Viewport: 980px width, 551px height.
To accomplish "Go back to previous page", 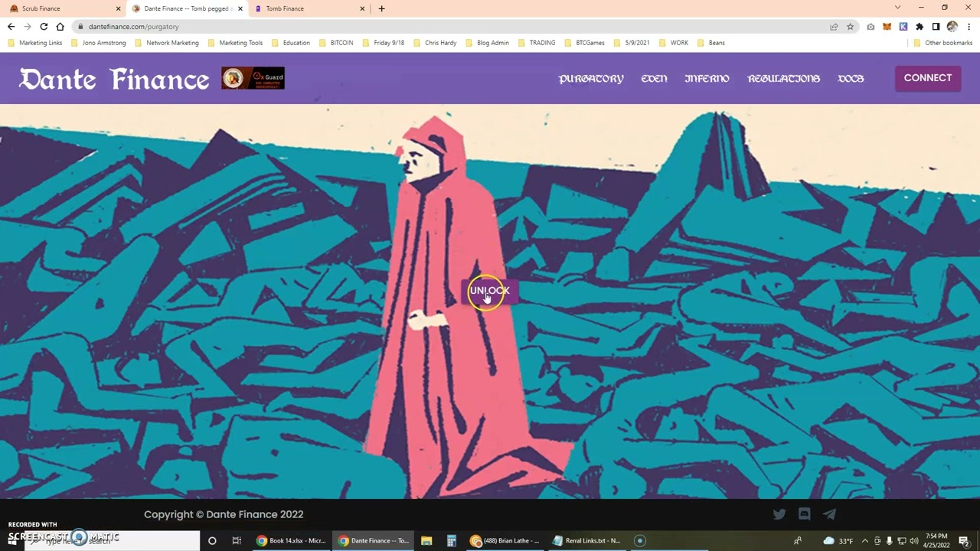I will point(11,27).
